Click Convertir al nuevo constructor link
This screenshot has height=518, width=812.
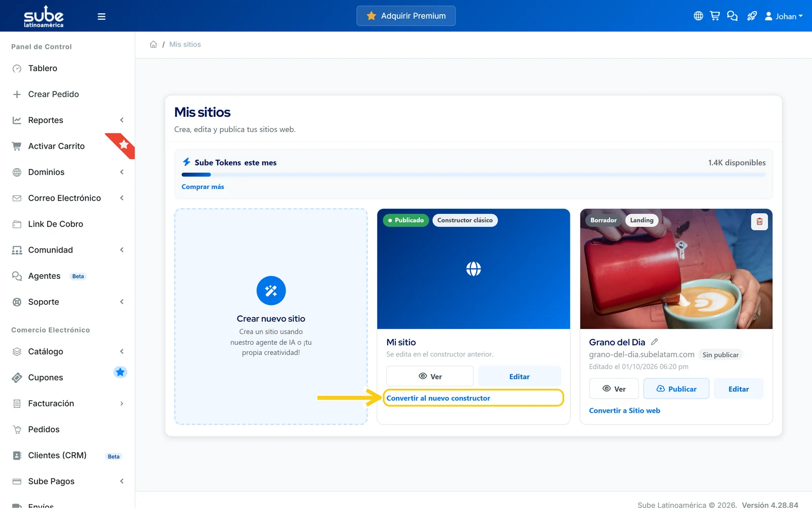coord(438,398)
